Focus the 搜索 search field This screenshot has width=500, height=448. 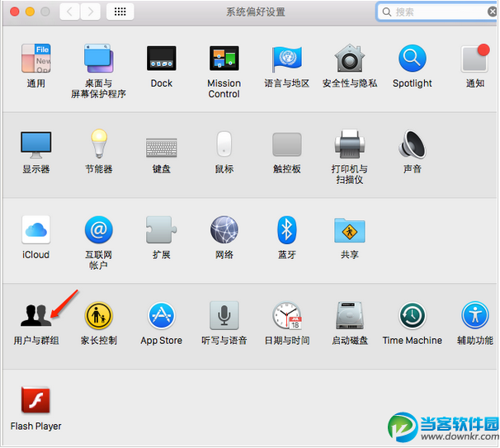coord(436,12)
